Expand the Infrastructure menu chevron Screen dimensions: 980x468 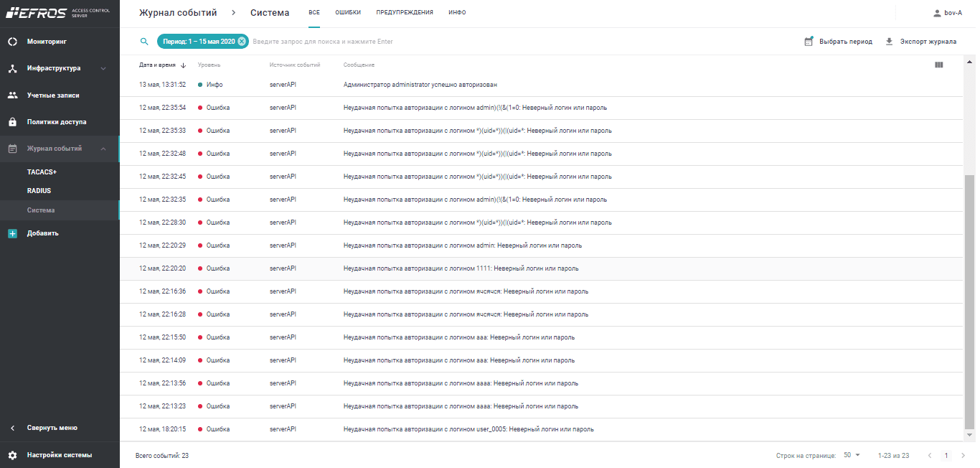coord(103,69)
